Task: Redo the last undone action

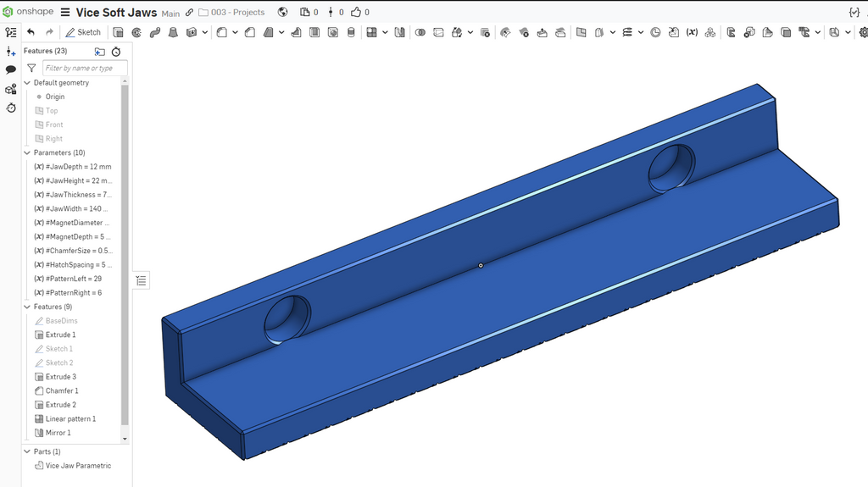Action: pyautogui.click(x=49, y=33)
